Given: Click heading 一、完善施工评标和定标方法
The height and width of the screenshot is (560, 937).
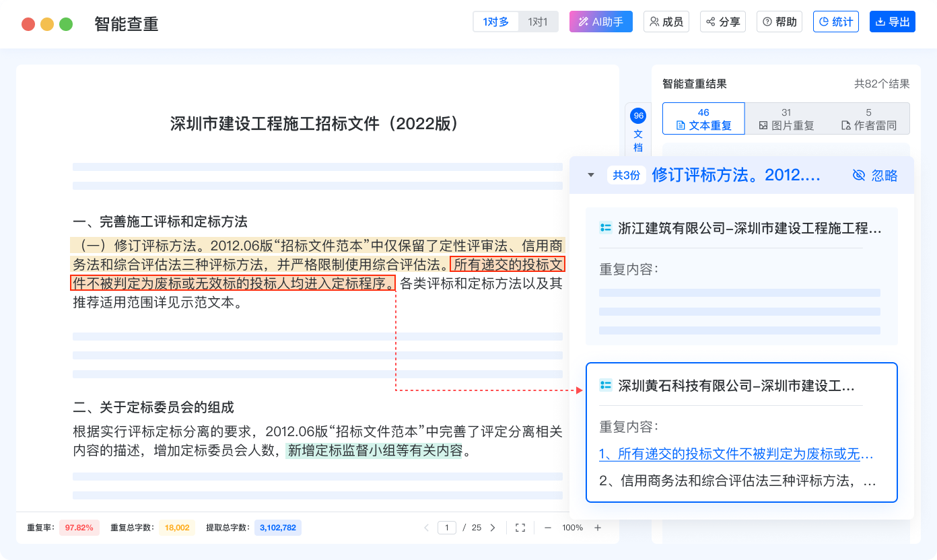Looking at the screenshot, I should click(x=160, y=221).
